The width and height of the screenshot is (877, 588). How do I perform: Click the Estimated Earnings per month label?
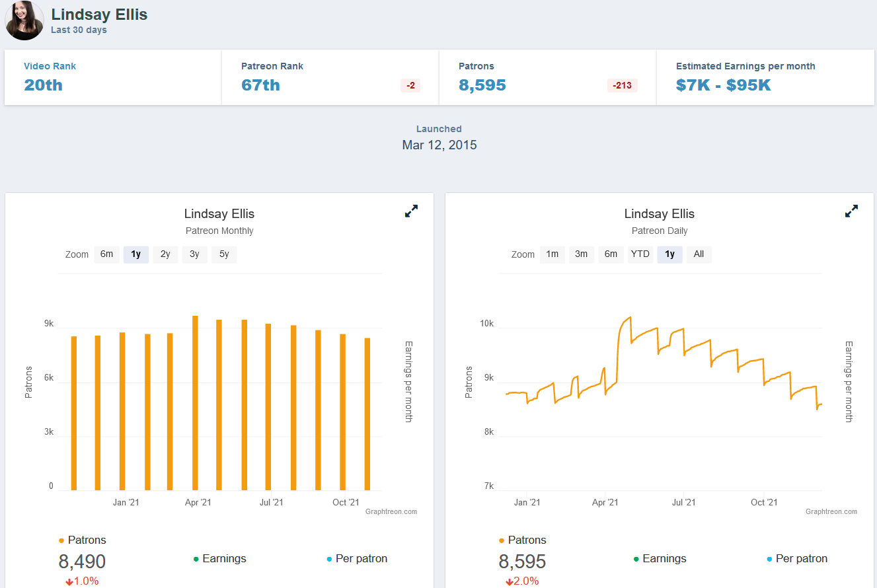point(745,66)
